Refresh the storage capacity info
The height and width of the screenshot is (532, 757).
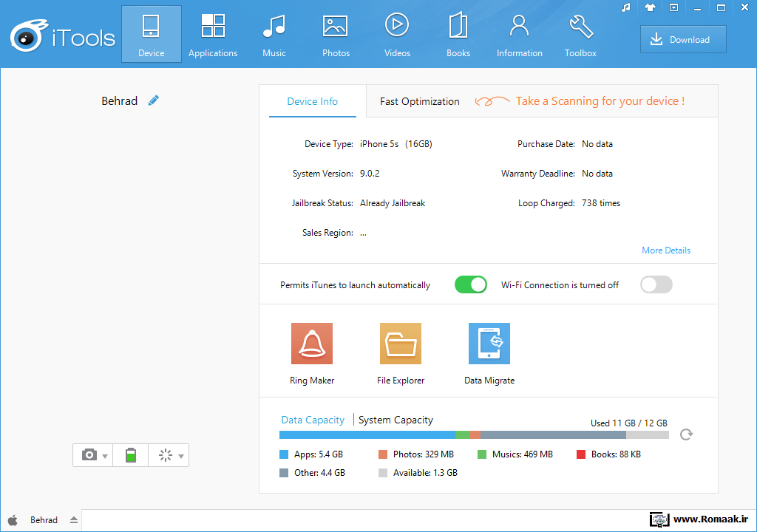coord(686,434)
